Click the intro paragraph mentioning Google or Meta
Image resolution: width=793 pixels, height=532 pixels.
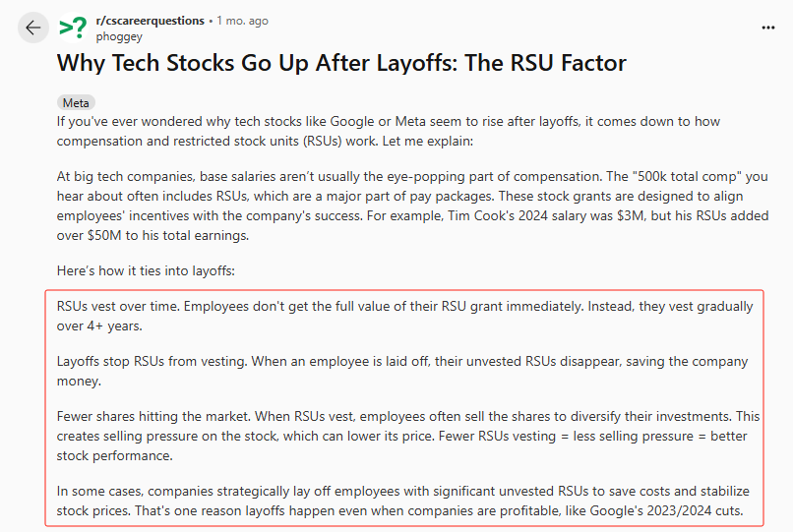click(389, 131)
